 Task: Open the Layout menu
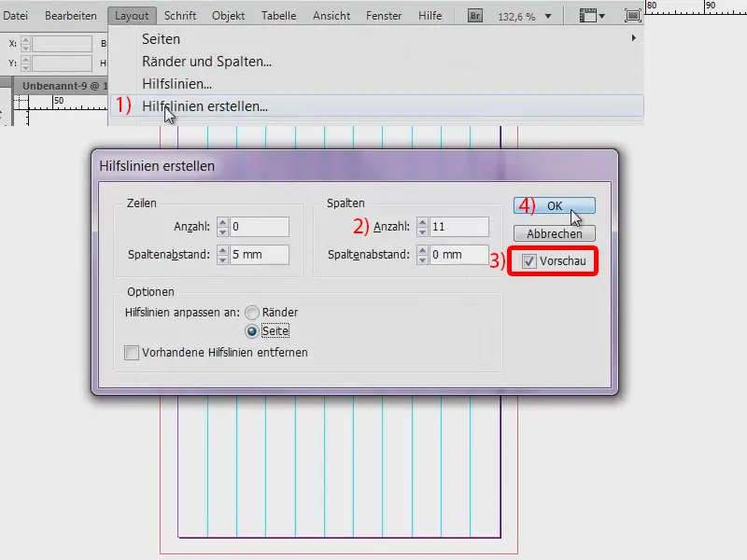pyautogui.click(x=132, y=16)
